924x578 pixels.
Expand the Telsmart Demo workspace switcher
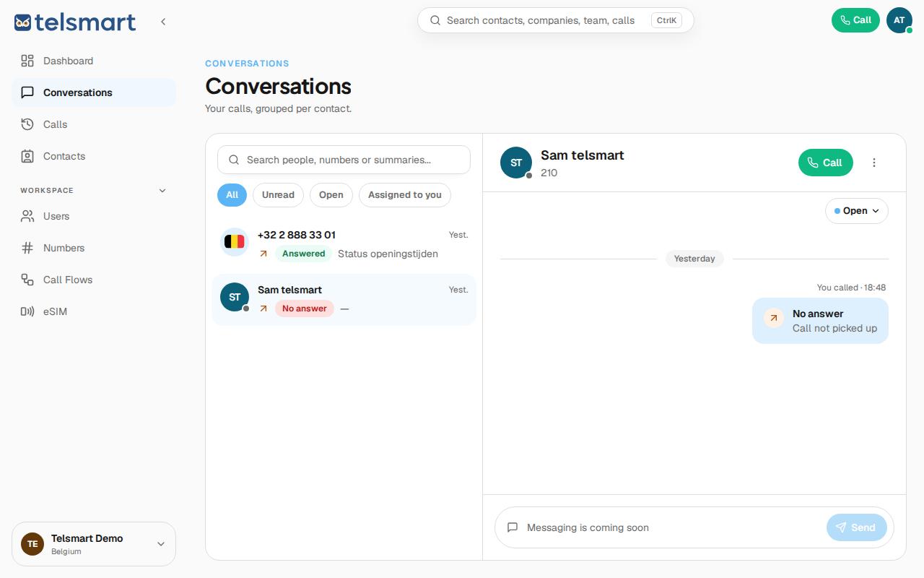click(x=94, y=544)
